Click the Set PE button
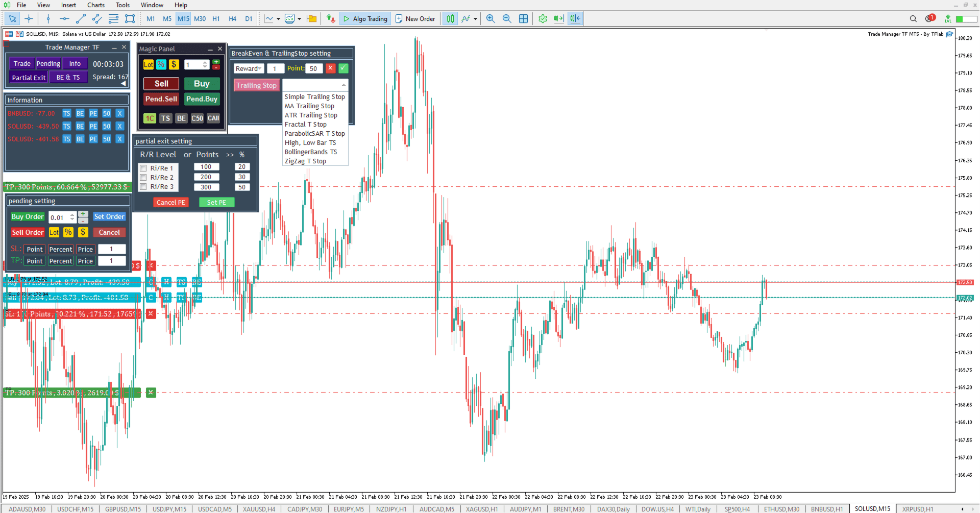This screenshot has width=980, height=513. [x=216, y=203]
